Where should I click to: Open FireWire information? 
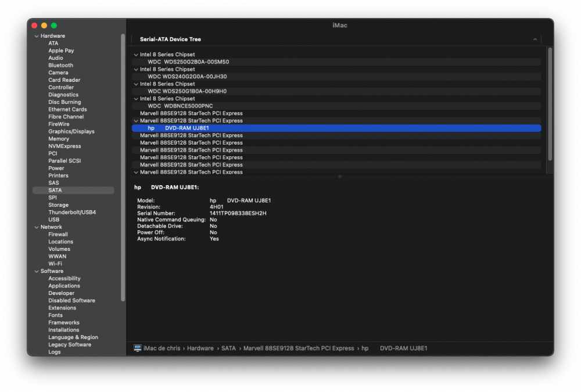pyautogui.click(x=59, y=124)
